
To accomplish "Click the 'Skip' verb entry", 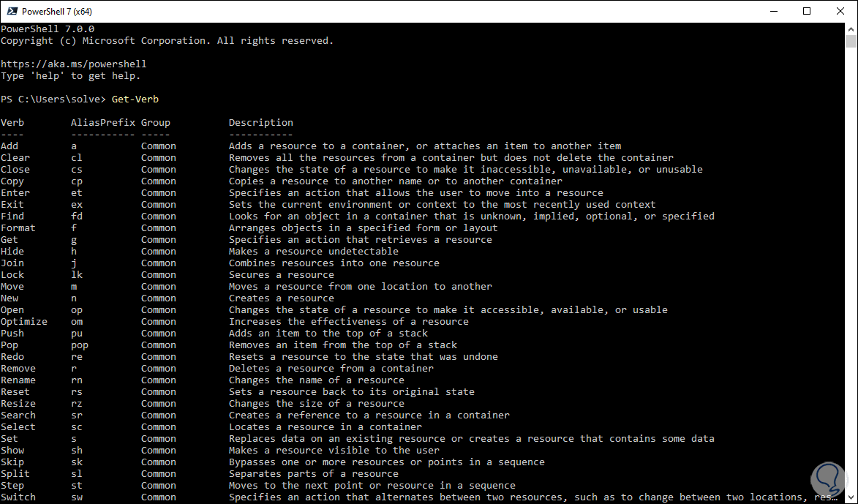I will click(12, 462).
